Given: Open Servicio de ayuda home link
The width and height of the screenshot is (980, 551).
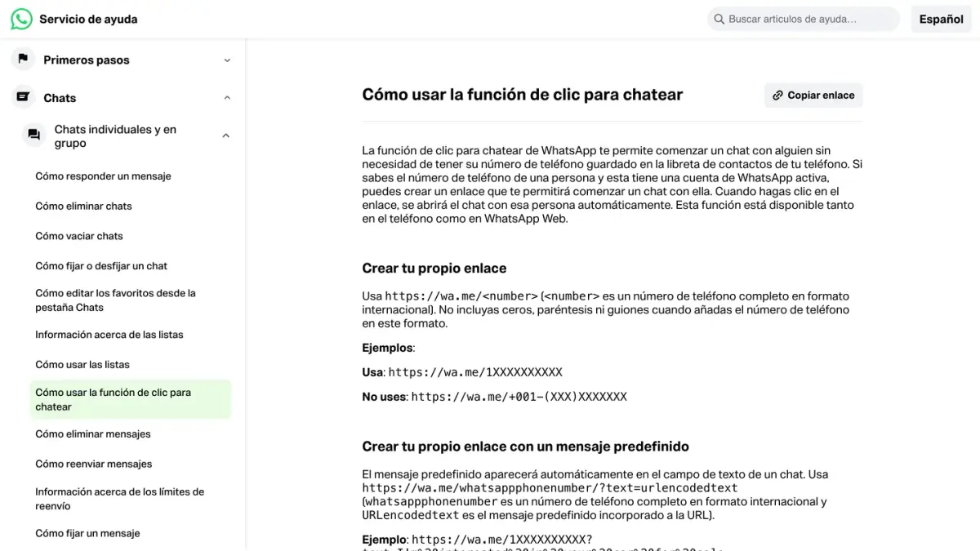Looking at the screenshot, I should pyautogui.click(x=88, y=19).
